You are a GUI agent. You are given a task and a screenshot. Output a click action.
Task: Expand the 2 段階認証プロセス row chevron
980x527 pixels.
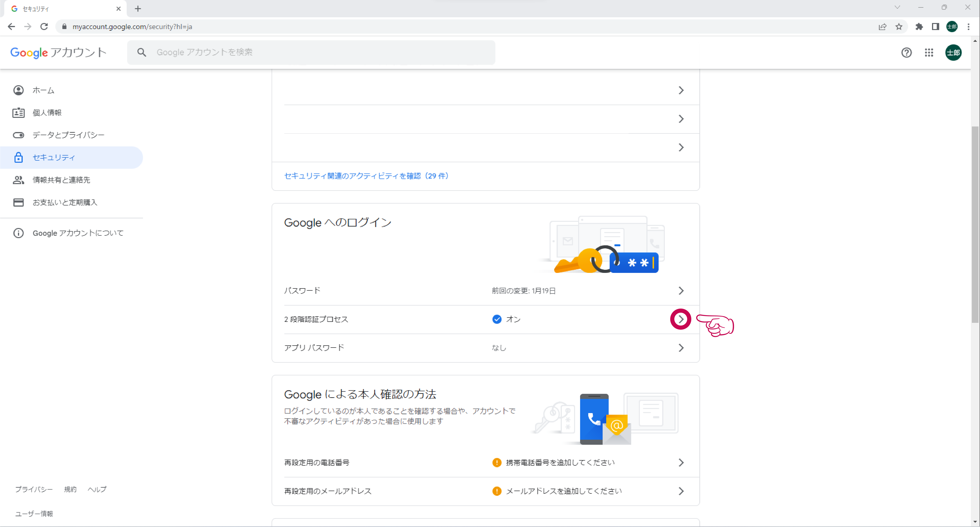pos(681,319)
